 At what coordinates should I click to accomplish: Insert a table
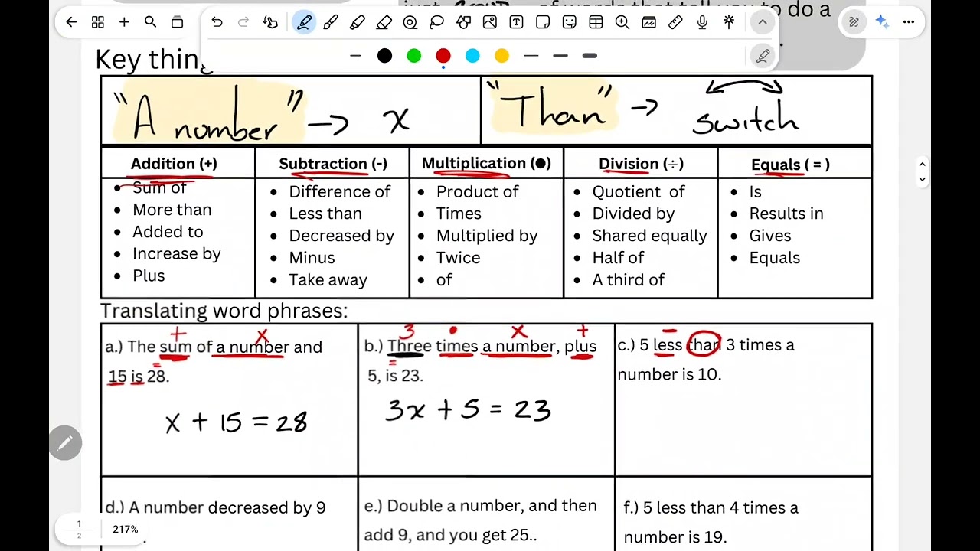[x=596, y=23]
